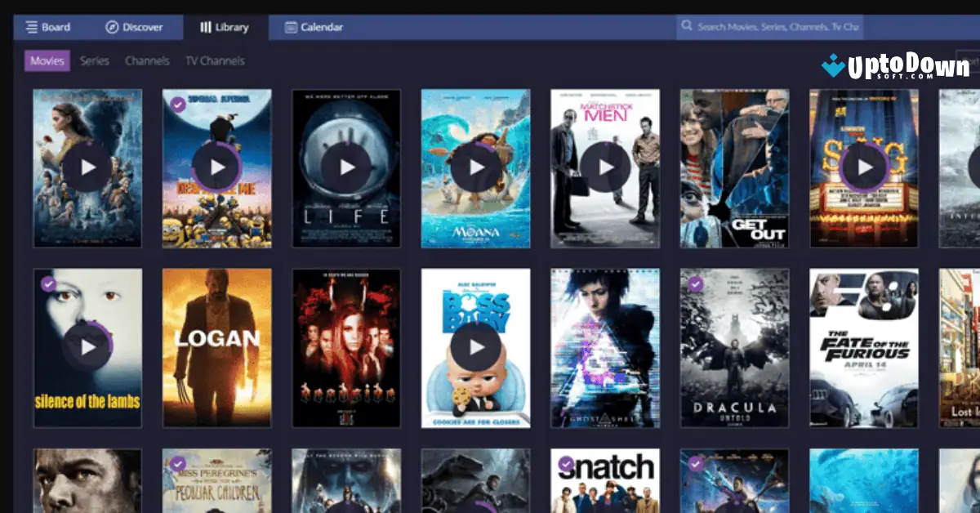
Task: Click the search magnifier icon
Action: 685,26
